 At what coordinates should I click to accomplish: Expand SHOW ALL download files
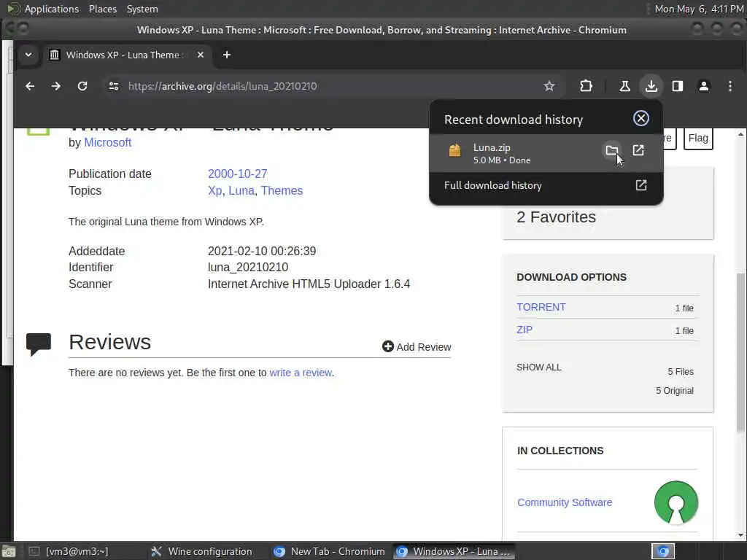tap(539, 367)
